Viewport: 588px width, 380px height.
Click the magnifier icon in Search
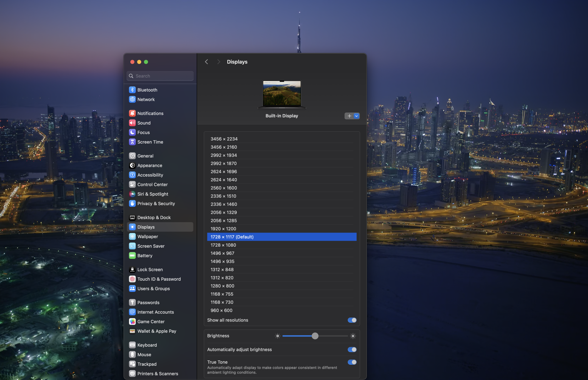pos(131,76)
